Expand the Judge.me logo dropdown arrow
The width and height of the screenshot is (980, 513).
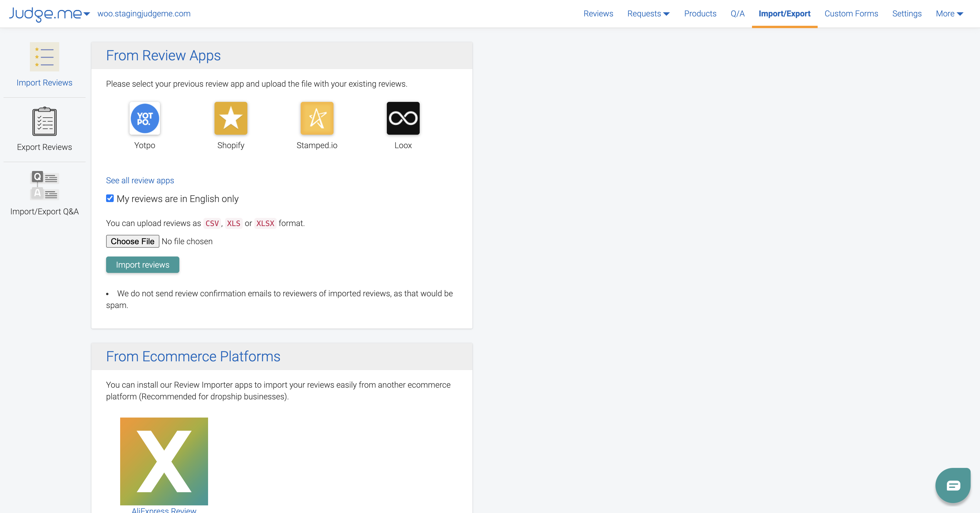(87, 14)
